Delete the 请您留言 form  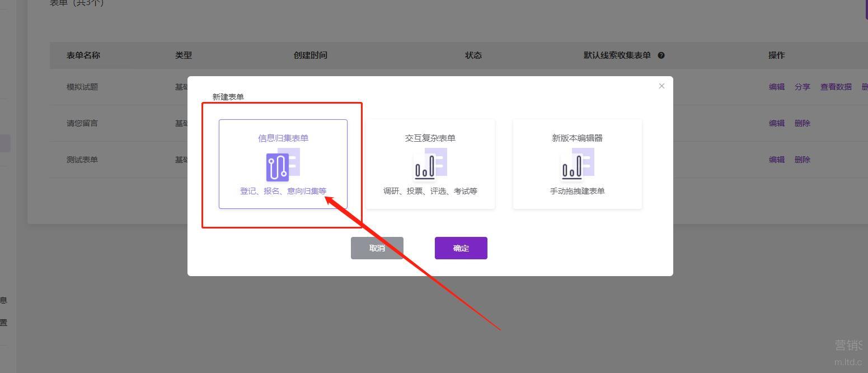(x=802, y=123)
